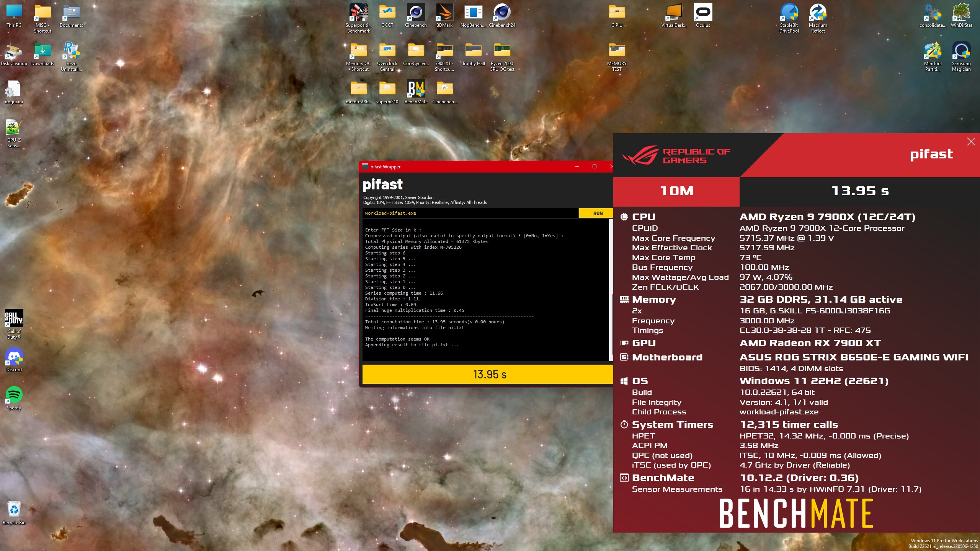980x551 pixels.
Task: Click 'CL30.0-38-38-28 1T - RFC: 475' timings
Action: (x=805, y=330)
